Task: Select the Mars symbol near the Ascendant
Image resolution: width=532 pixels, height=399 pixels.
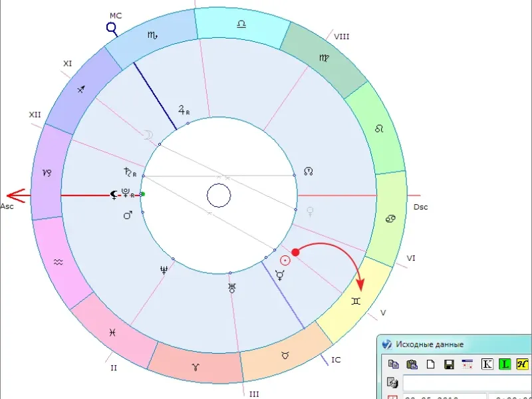Action: click(x=128, y=215)
